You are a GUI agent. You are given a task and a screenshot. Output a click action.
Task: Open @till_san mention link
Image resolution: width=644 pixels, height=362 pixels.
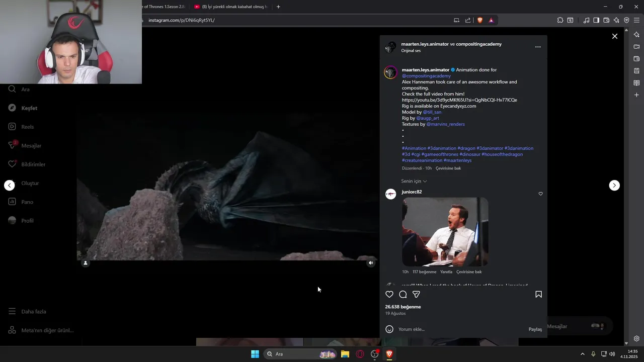click(x=432, y=112)
